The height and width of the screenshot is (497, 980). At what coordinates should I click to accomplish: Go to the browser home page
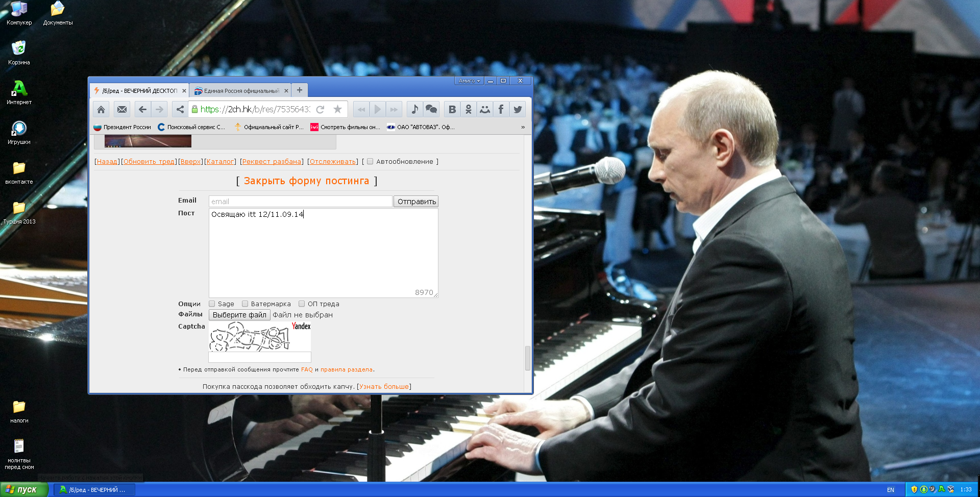coord(101,109)
